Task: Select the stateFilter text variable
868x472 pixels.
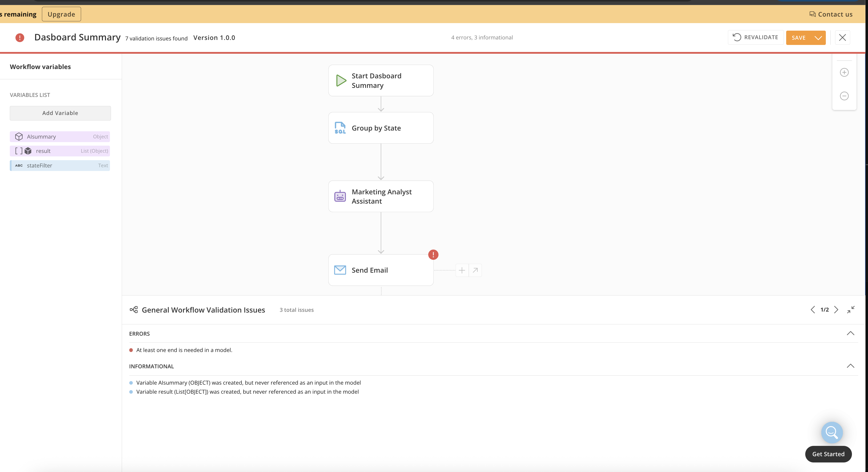Action: [60, 165]
